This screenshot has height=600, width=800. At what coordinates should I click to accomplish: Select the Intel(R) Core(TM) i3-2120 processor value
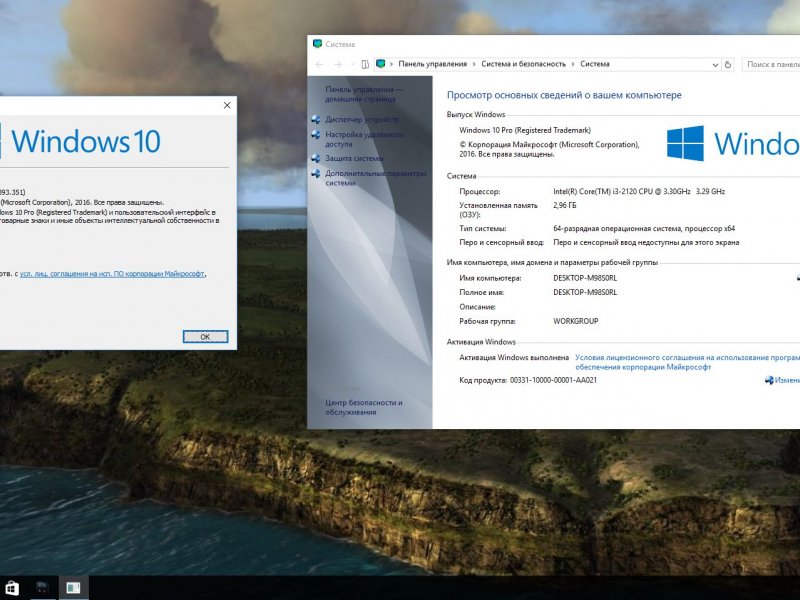pos(639,191)
